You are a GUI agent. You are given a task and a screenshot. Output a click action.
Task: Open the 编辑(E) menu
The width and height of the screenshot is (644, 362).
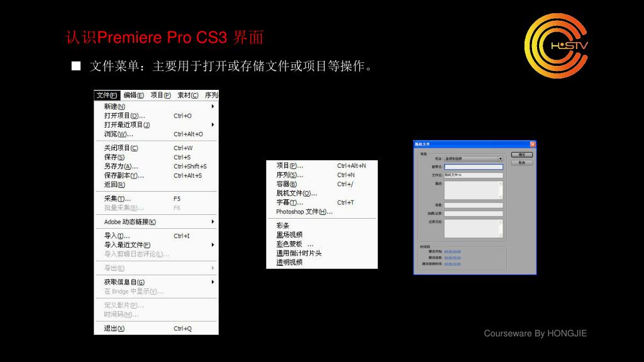(133, 96)
